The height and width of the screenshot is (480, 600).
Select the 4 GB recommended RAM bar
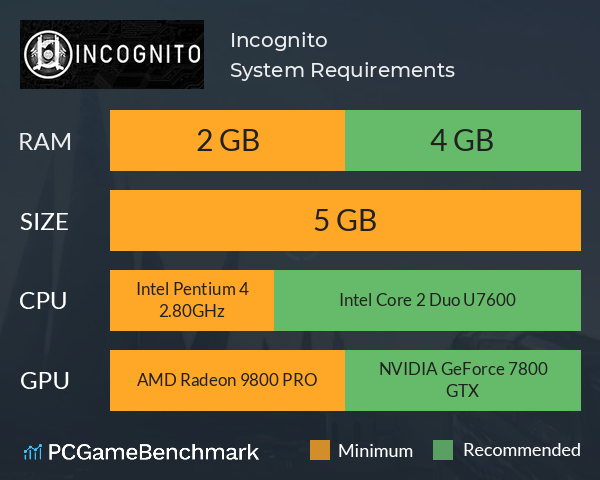463,140
